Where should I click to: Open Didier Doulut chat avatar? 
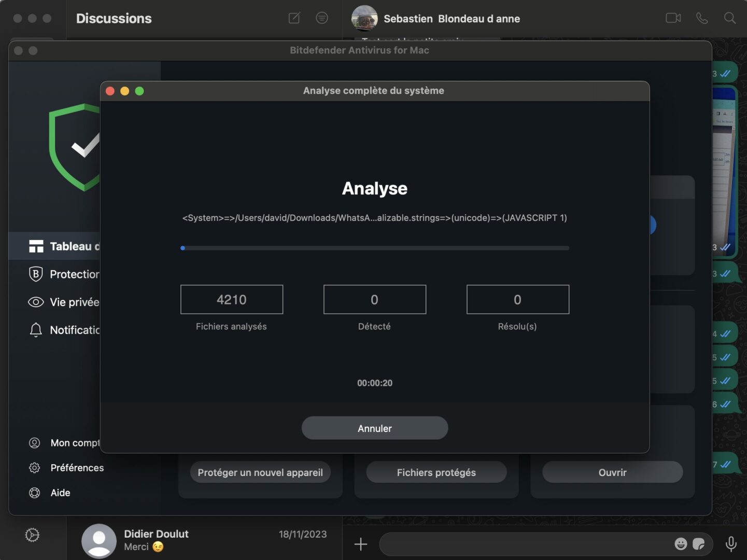point(99,541)
